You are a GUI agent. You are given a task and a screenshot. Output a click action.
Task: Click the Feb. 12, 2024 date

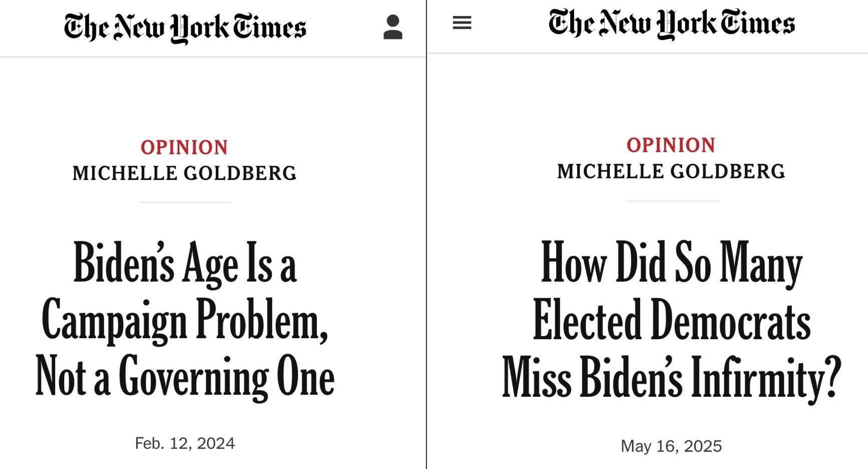(185, 443)
